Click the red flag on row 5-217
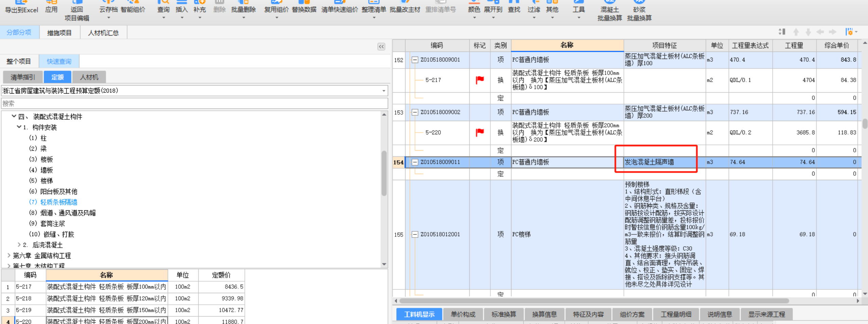 click(480, 80)
